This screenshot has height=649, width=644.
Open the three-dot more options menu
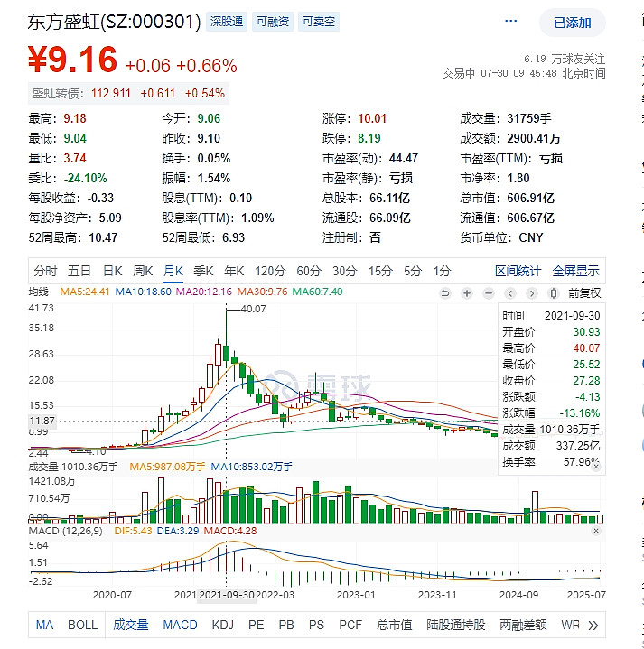tap(510, 21)
